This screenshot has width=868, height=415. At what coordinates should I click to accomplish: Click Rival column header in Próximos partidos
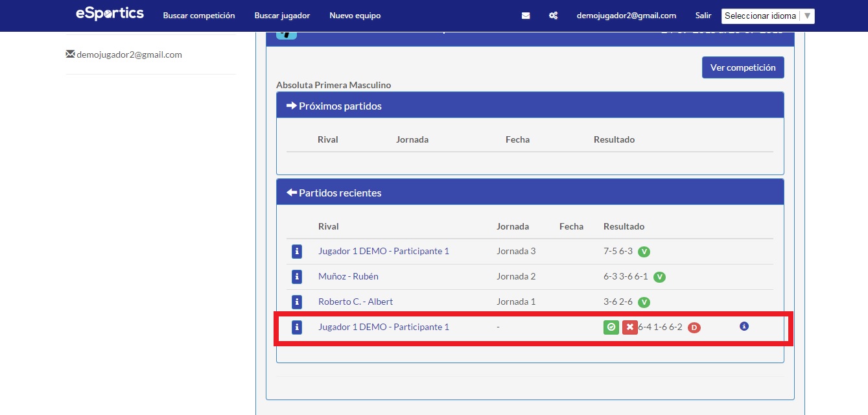[x=328, y=139]
